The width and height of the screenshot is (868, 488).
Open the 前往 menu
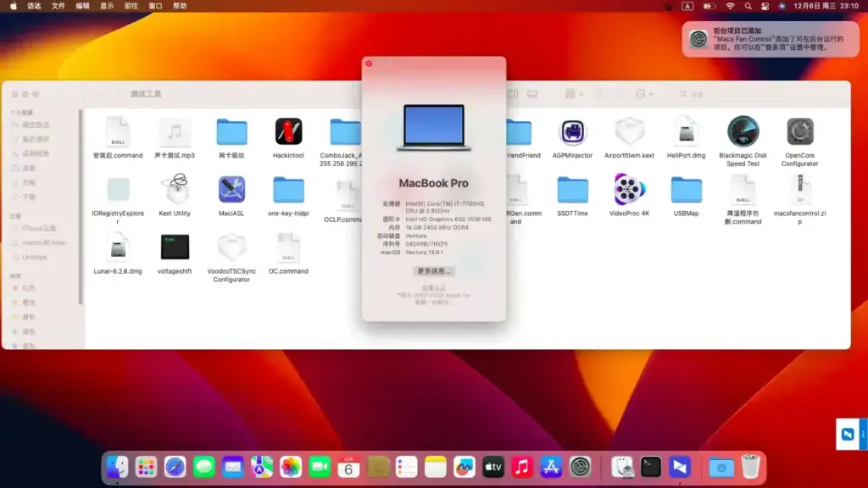coord(131,6)
